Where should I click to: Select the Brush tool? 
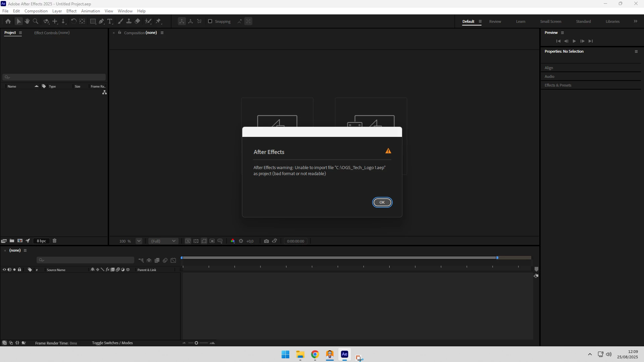pos(120,21)
